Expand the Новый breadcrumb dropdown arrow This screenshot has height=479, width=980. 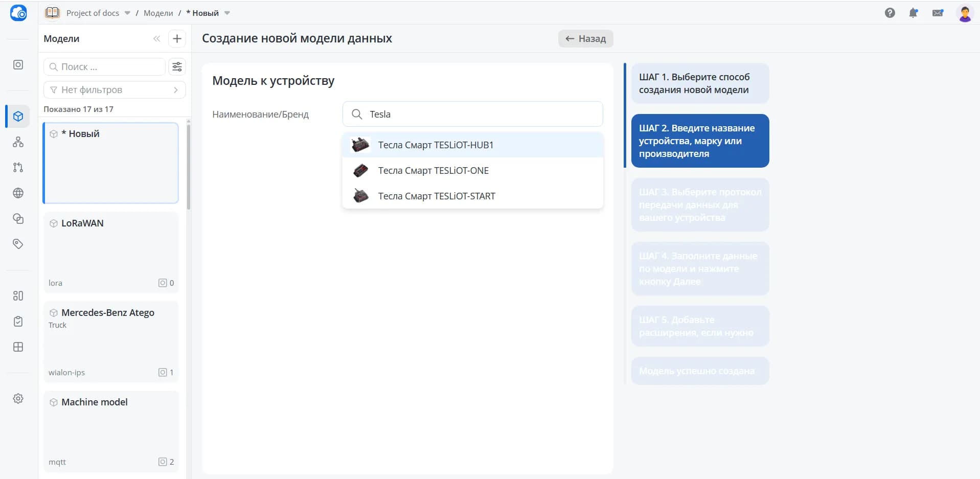pos(227,13)
